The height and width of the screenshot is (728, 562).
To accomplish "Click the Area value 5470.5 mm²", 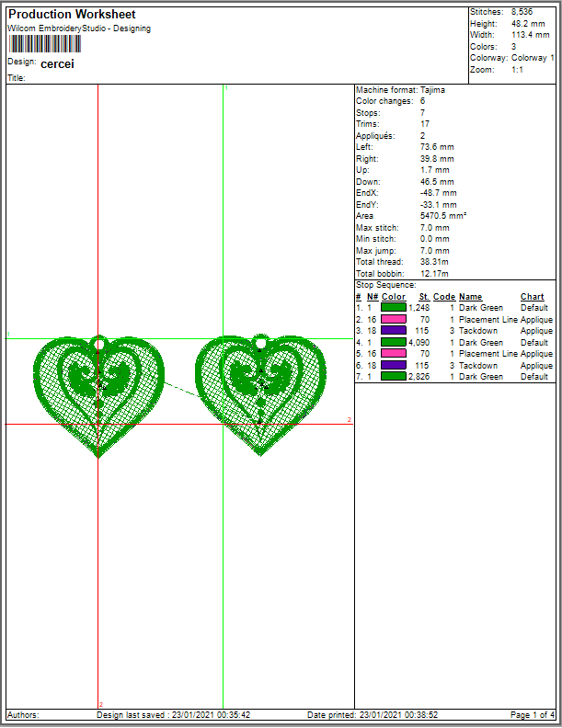I will coord(443,216).
